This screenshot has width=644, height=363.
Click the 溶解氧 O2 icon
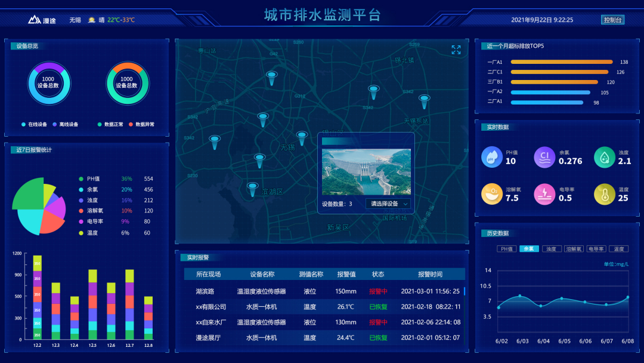click(x=492, y=194)
